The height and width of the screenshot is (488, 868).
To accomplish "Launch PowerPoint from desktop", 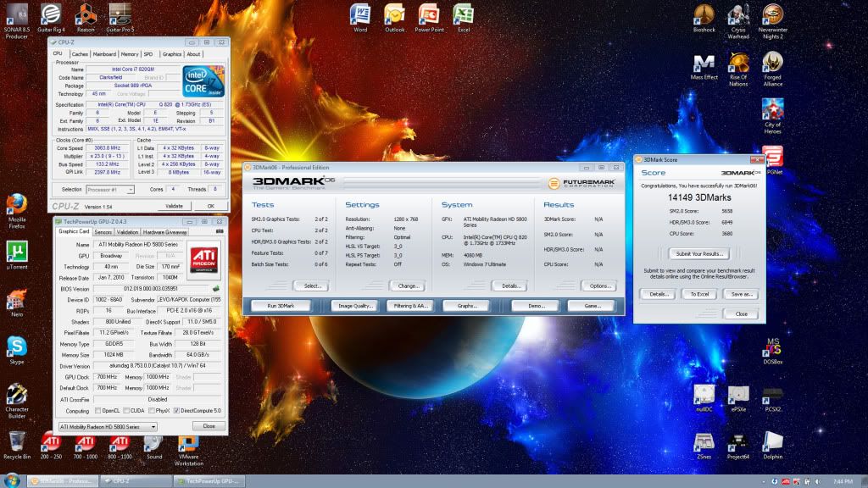I will [x=429, y=18].
